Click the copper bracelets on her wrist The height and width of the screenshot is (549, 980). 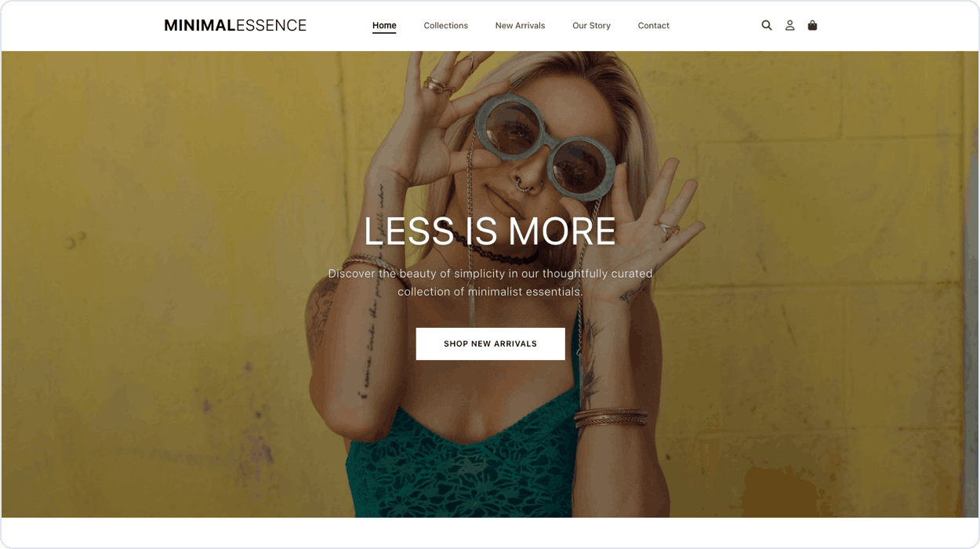pyautogui.click(x=610, y=416)
